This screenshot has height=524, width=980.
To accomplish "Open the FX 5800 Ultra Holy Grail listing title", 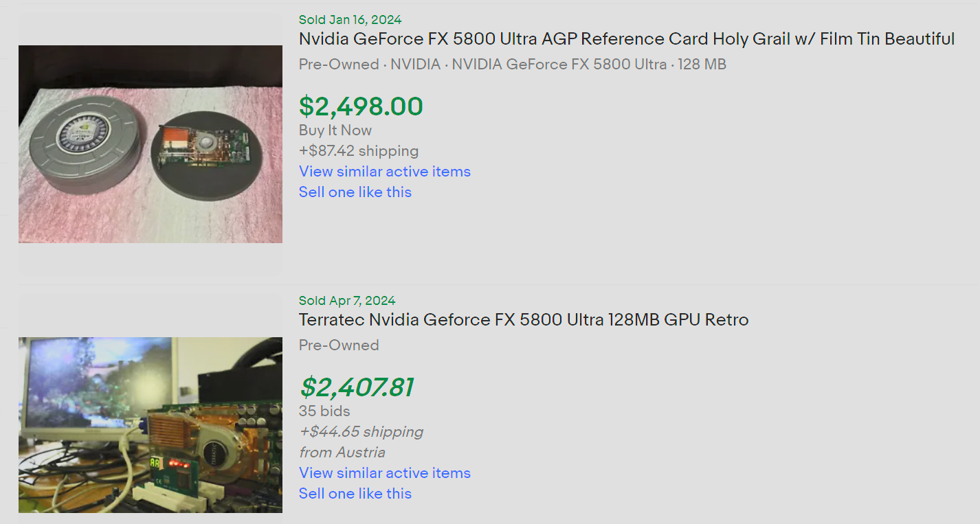I will [626, 39].
